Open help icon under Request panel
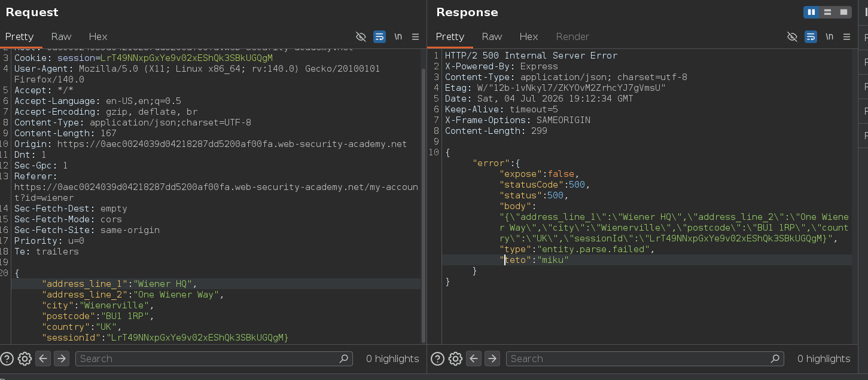 click(x=7, y=358)
